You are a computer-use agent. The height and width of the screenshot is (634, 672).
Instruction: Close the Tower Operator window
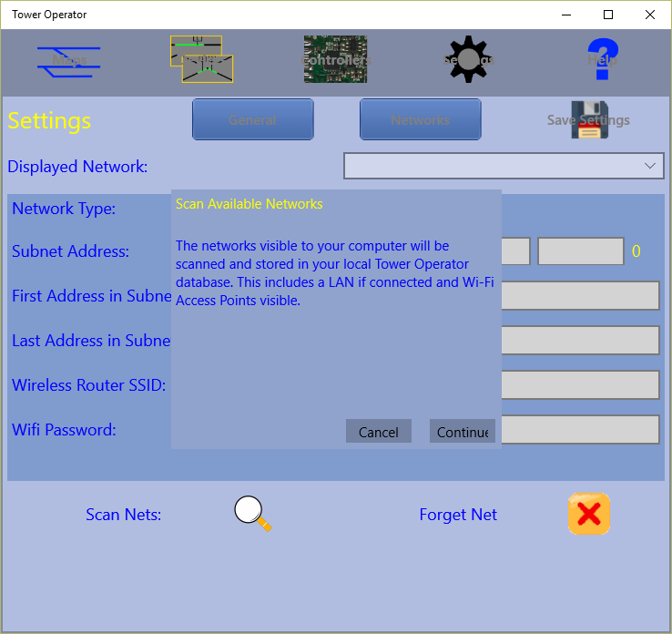(649, 15)
